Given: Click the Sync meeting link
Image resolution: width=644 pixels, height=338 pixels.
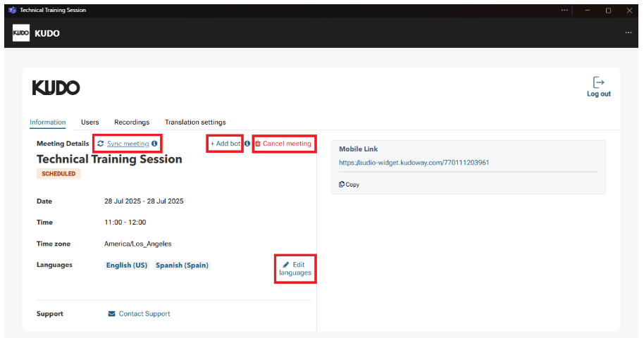Looking at the screenshot, I should pyautogui.click(x=128, y=144).
